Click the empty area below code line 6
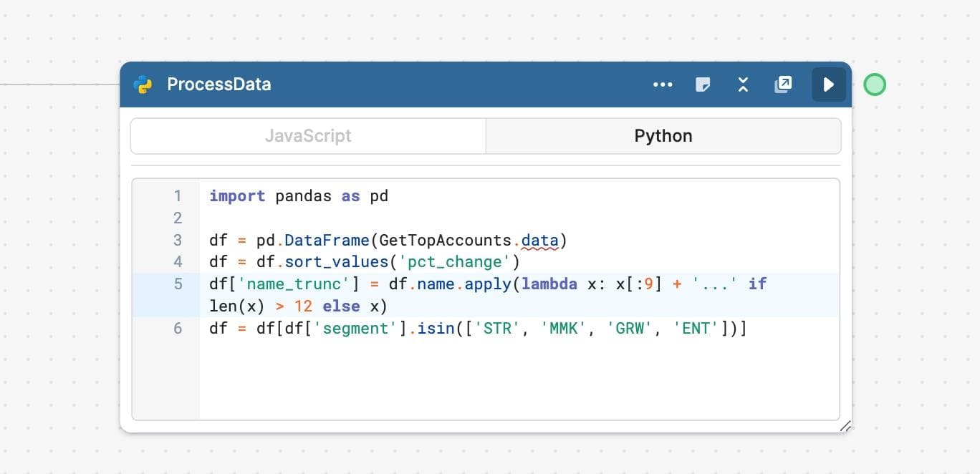980x474 pixels. (516, 379)
